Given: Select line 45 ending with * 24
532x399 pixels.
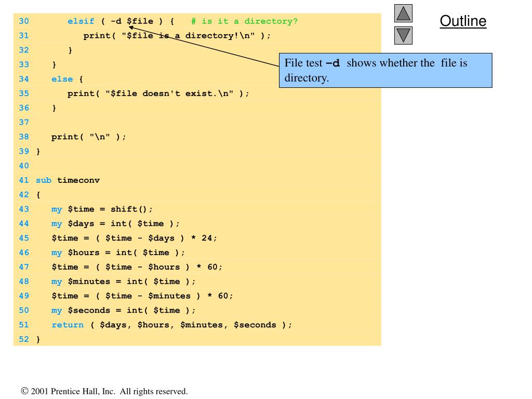Looking at the screenshot, I should pyautogui.click(x=134, y=238).
